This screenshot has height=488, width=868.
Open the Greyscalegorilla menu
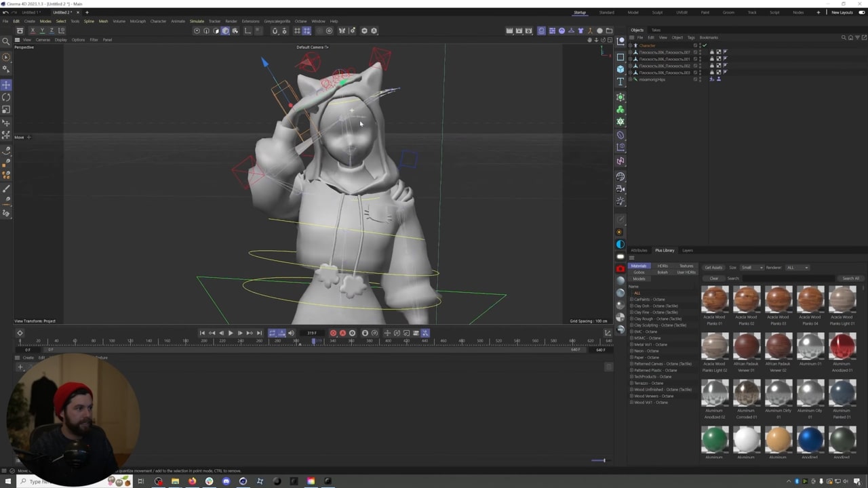click(277, 21)
